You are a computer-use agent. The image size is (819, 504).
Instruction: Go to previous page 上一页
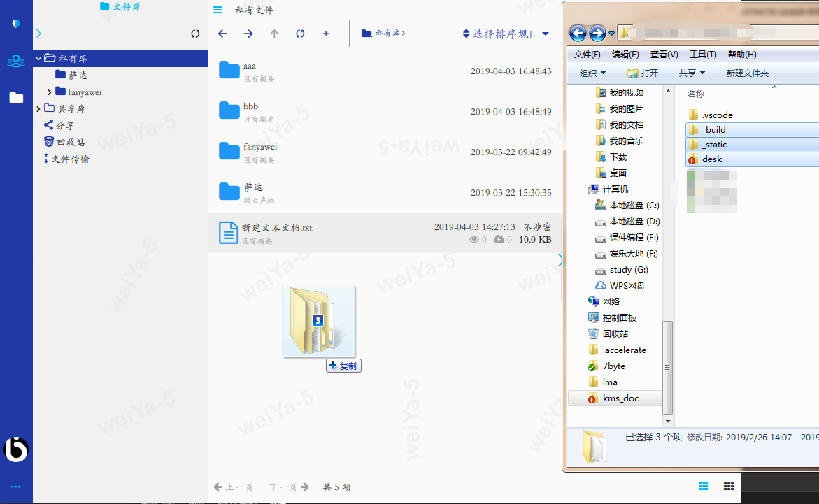point(233,487)
